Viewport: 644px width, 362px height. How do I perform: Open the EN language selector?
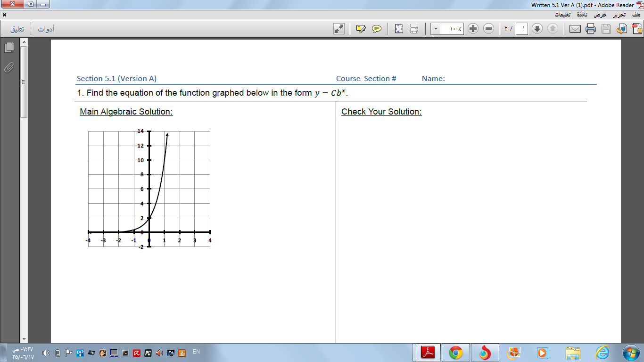point(196,351)
